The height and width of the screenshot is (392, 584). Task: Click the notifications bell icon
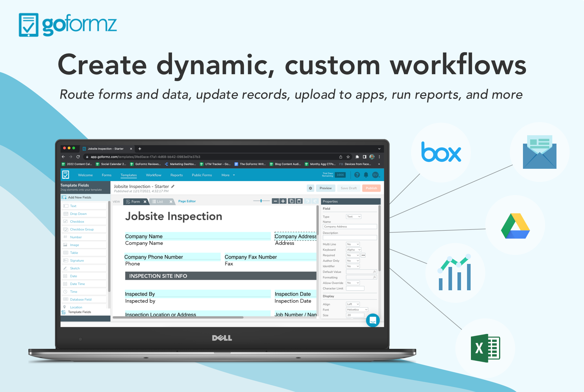tap(366, 175)
